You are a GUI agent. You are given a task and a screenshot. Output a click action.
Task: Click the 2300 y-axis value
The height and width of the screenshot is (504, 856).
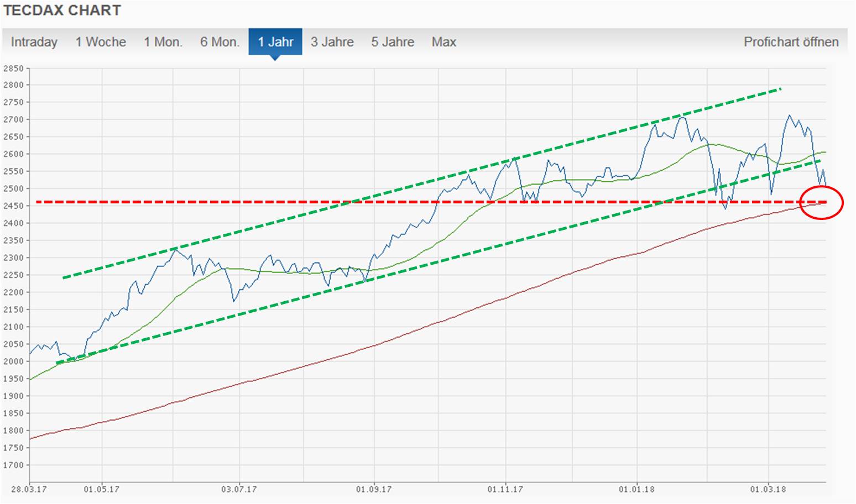[13, 258]
